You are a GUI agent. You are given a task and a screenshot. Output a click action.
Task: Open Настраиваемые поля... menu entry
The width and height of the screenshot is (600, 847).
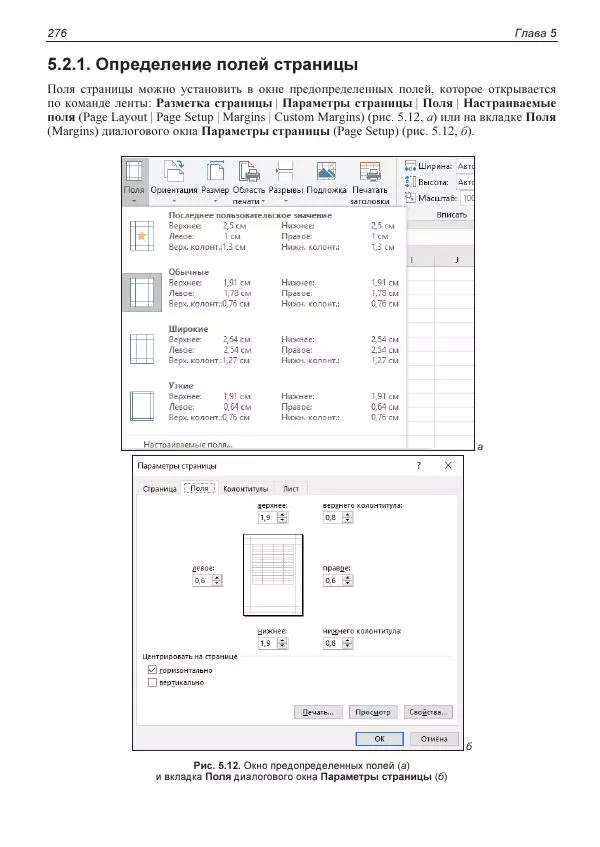(x=187, y=443)
